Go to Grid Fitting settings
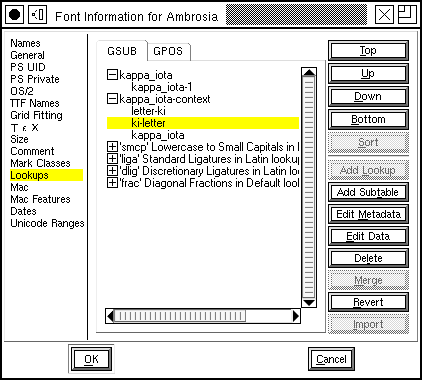This screenshot has width=422, height=380. [x=36, y=115]
